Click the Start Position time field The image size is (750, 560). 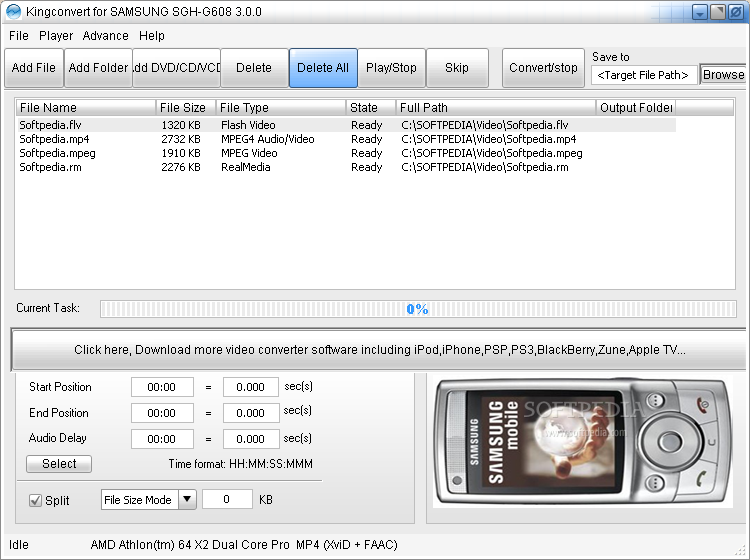[x=162, y=387]
